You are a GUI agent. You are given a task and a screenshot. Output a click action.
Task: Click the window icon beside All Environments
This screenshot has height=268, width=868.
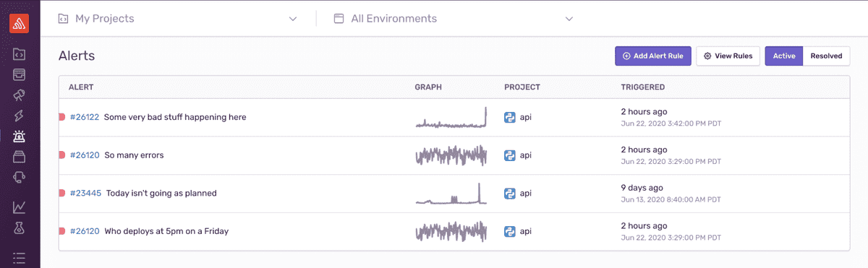(x=339, y=18)
